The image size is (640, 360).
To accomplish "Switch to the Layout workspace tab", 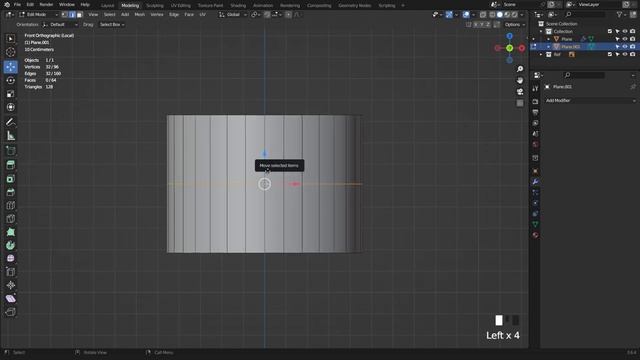I will point(107,5).
